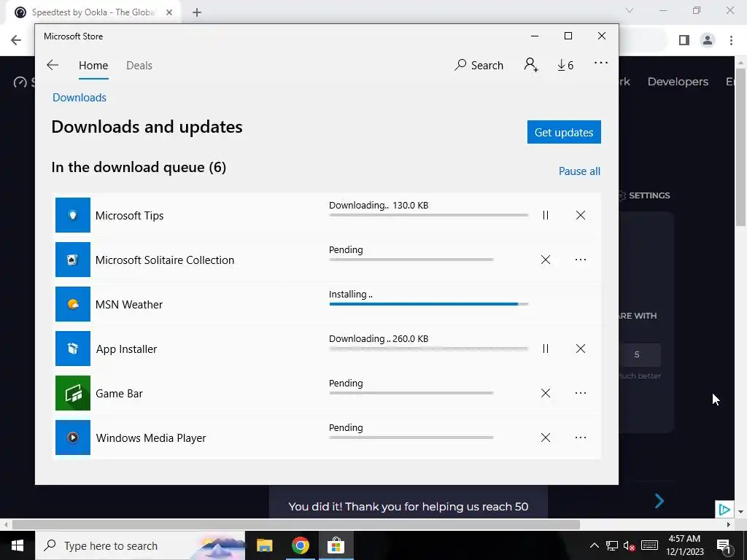Toggle Chrome's side panel
Image resolution: width=747 pixels, height=560 pixels.
click(x=684, y=40)
